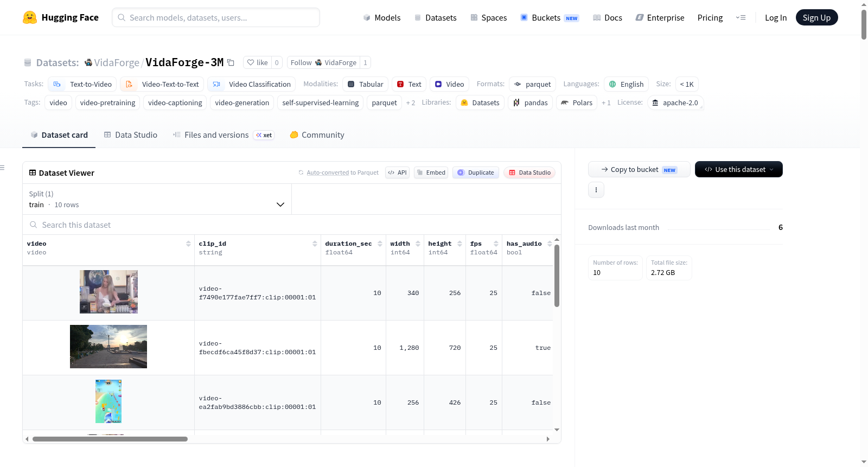This screenshot has height=467, width=868.
Task: Click the Hugging Face logo icon
Action: tap(30, 17)
